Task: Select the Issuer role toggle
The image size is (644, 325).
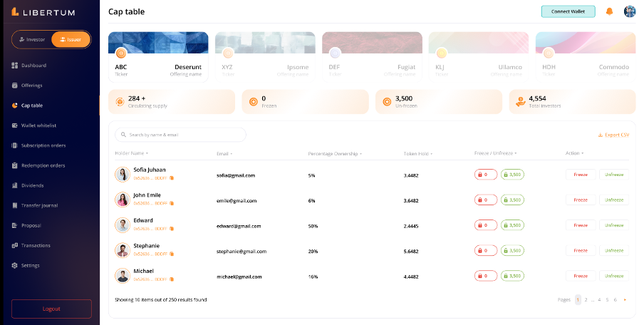Action: 71,40
